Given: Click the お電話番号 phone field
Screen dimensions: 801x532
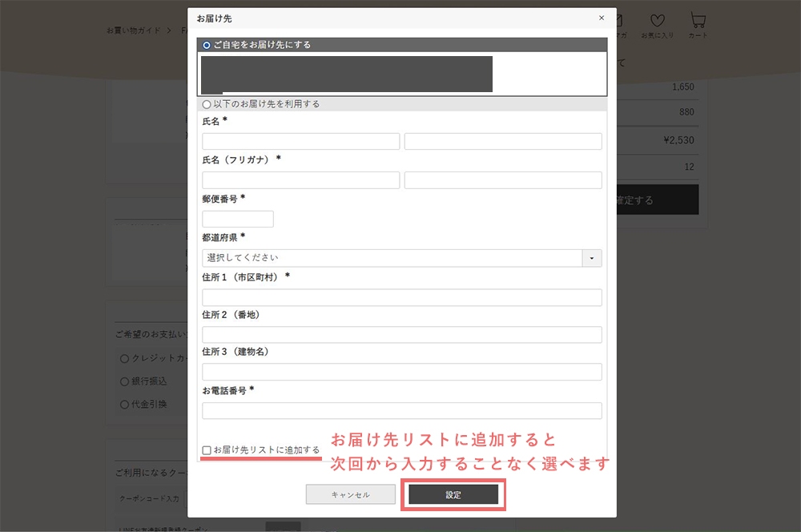Looking at the screenshot, I should point(401,411).
